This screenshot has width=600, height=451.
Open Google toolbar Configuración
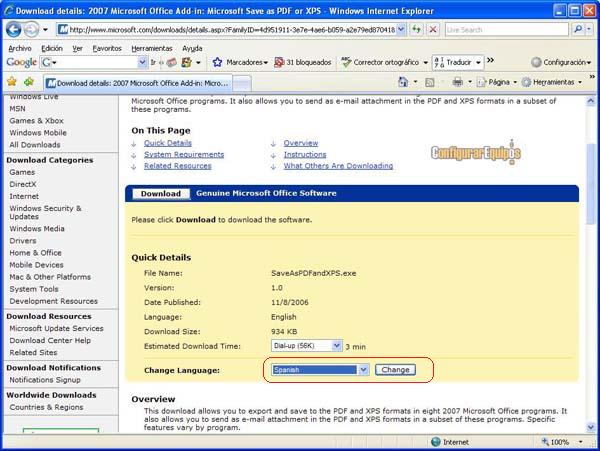561,62
